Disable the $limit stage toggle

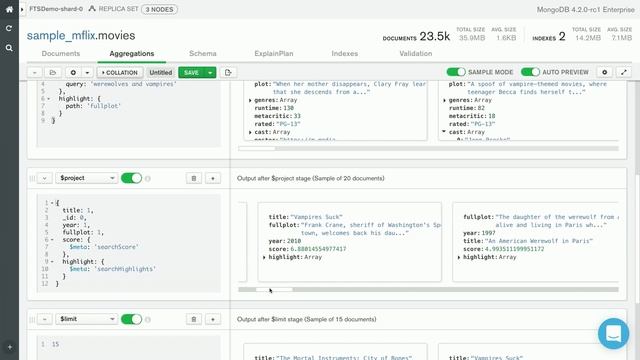click(x=131, y=319)
